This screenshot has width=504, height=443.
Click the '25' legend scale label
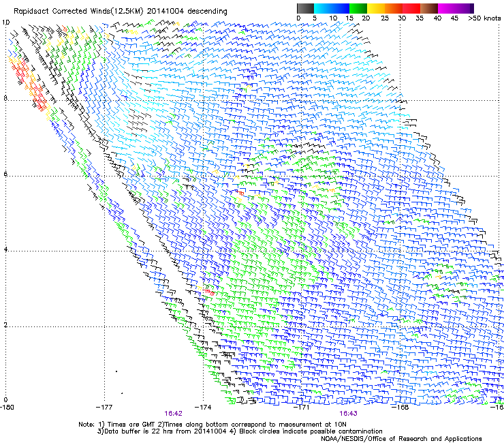click(385, 18)
